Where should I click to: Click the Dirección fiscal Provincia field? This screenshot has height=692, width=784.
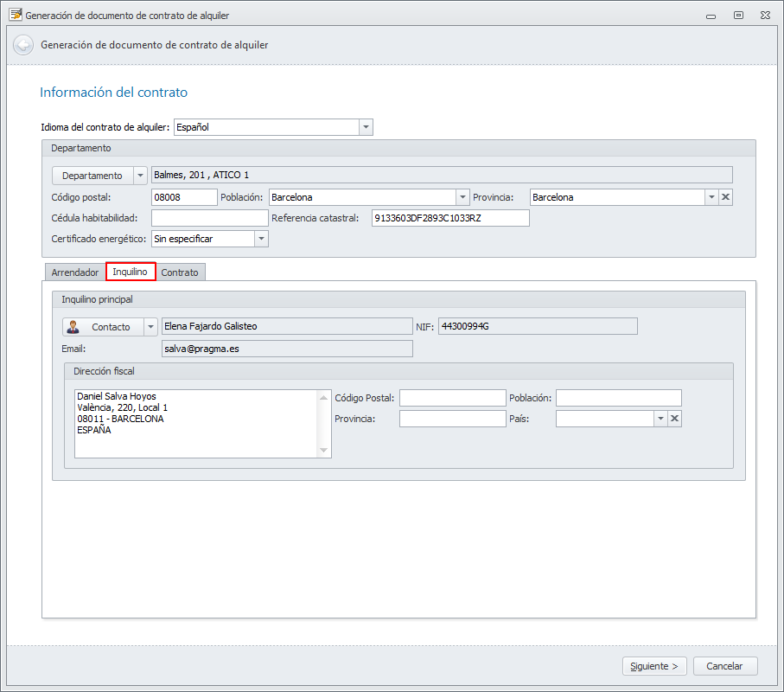[x=452, y=419]
